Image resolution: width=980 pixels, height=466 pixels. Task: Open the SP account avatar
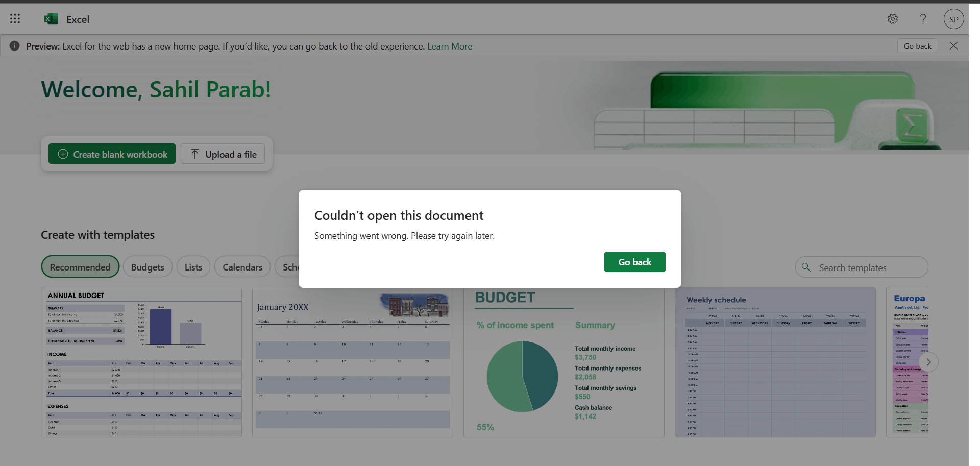[953, 19]
